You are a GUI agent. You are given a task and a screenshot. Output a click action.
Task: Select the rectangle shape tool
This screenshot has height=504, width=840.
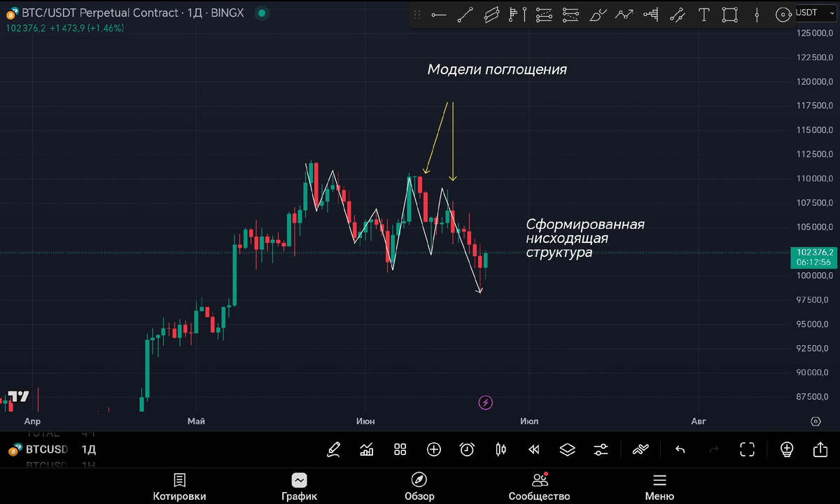730,15
